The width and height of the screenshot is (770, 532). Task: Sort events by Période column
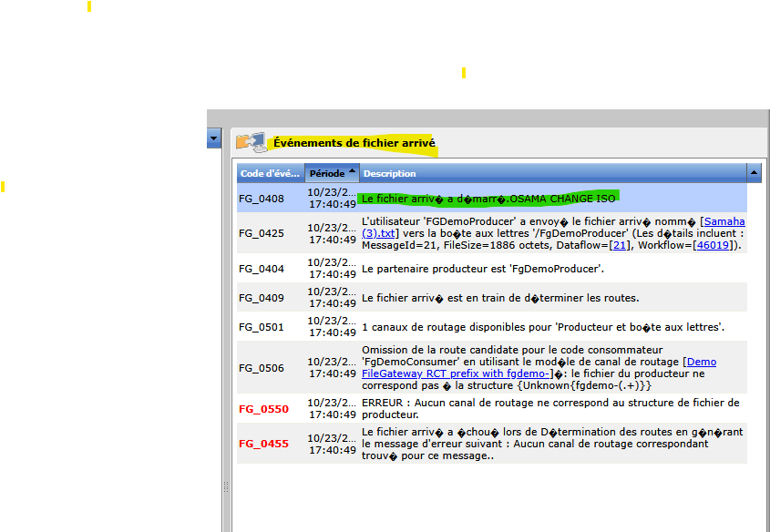tap(327, 173)
